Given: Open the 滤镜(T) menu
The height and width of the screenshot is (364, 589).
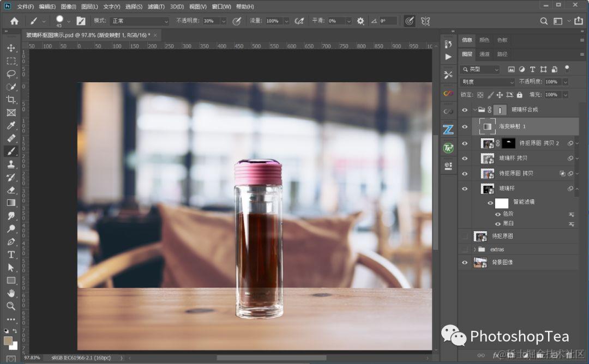Looking at the screenshot, I should 156,7.
